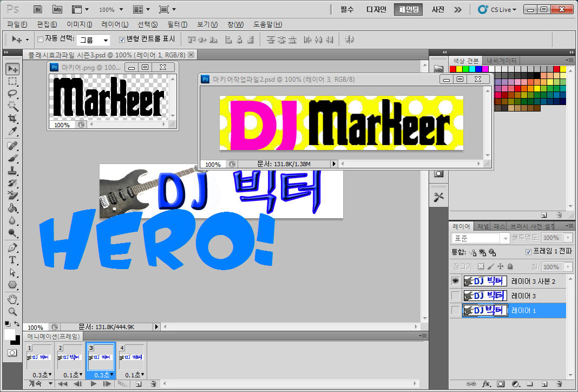Select the Hand tool
Image resolution: width=578 pixels, height=392 pixels.
point(12,299)
